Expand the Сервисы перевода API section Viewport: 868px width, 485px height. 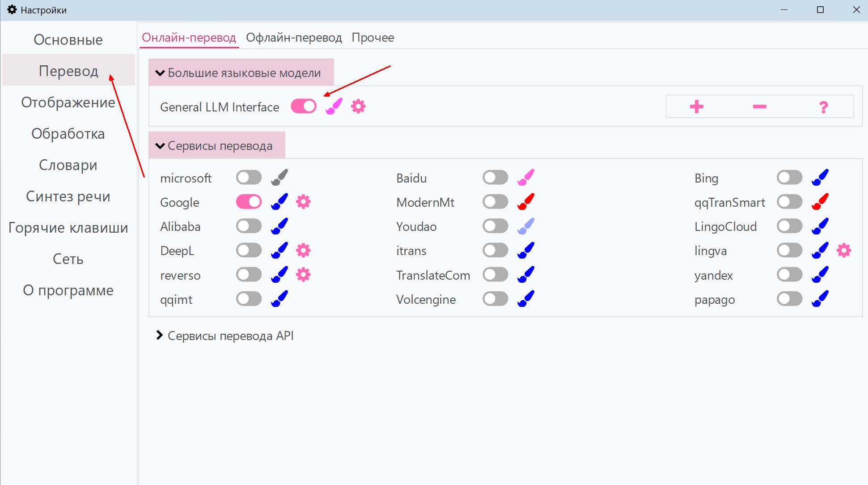(224, 336)
